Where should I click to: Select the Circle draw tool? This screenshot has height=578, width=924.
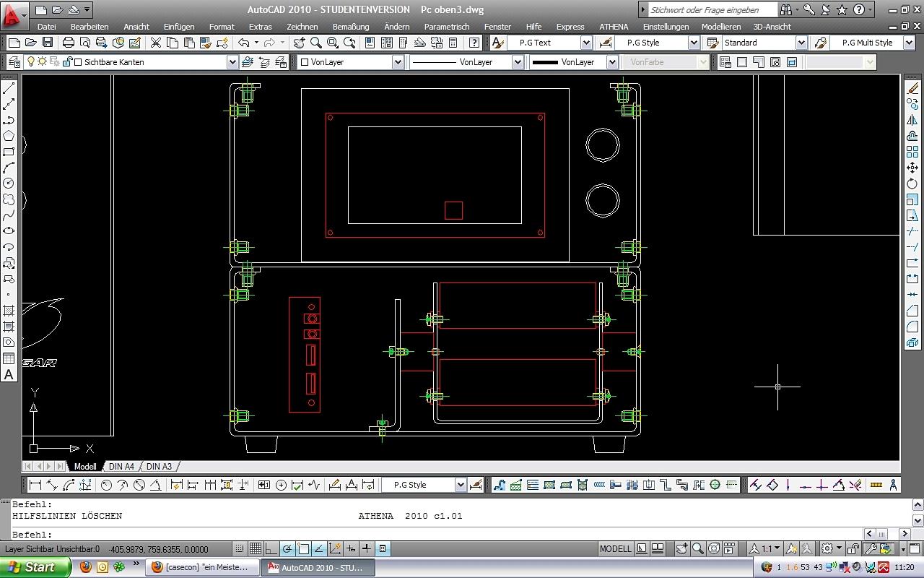[x=9, y=184]
